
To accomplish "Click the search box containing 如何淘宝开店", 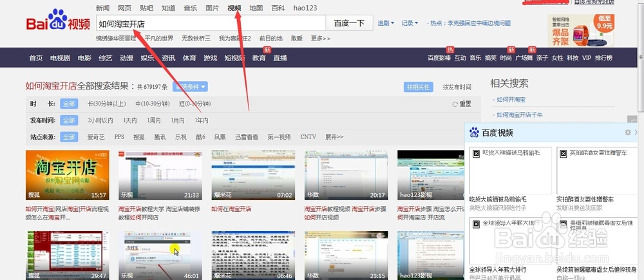I will [x=211, y=23].
